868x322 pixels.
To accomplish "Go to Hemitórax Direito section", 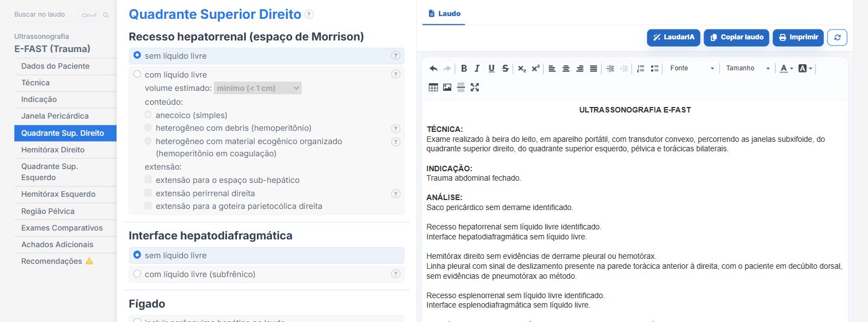I will click(65, 150).
